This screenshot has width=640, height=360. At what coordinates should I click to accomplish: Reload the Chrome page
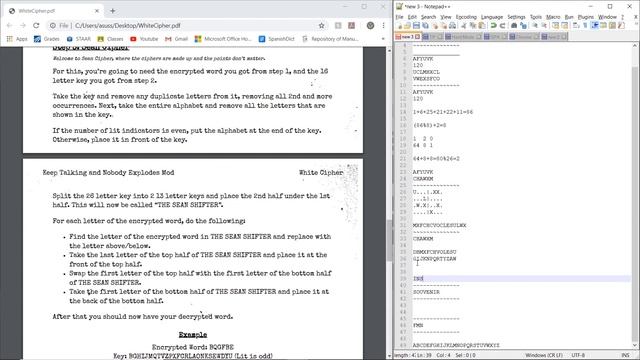[36, 25]
